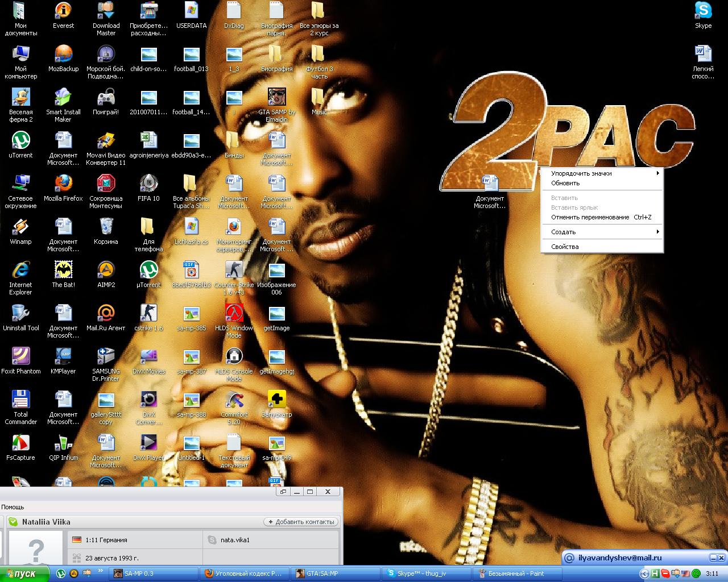The width and height of the screenshot is (728, 582).
Task: Open Movavi Видео Конвертер 11 icon
Action: click(106, 148)
